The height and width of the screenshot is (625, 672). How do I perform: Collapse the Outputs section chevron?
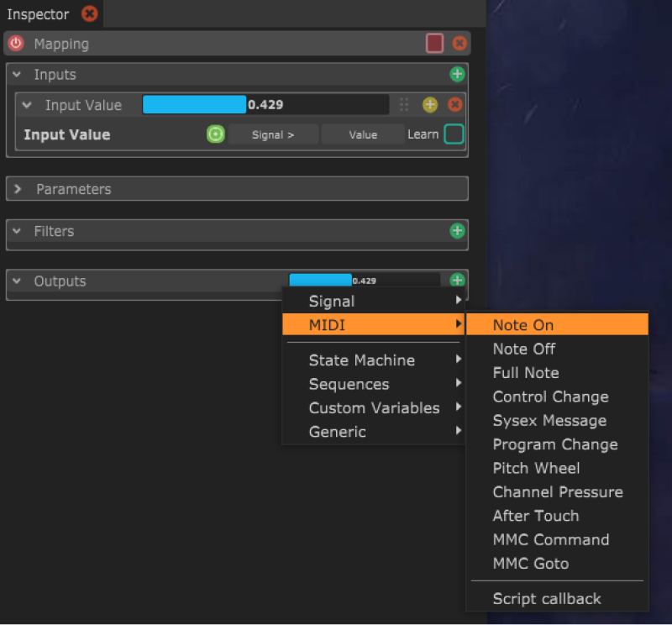(18, 281)
